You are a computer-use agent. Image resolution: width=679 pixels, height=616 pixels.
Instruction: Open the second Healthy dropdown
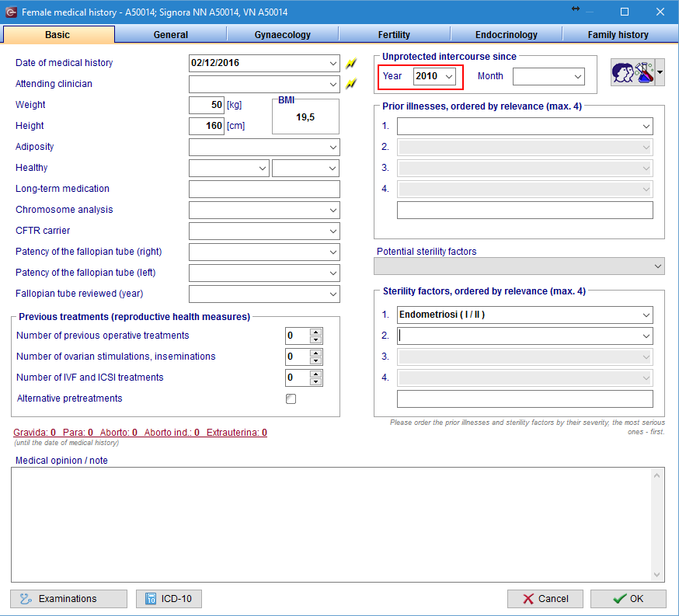(333, 169)
